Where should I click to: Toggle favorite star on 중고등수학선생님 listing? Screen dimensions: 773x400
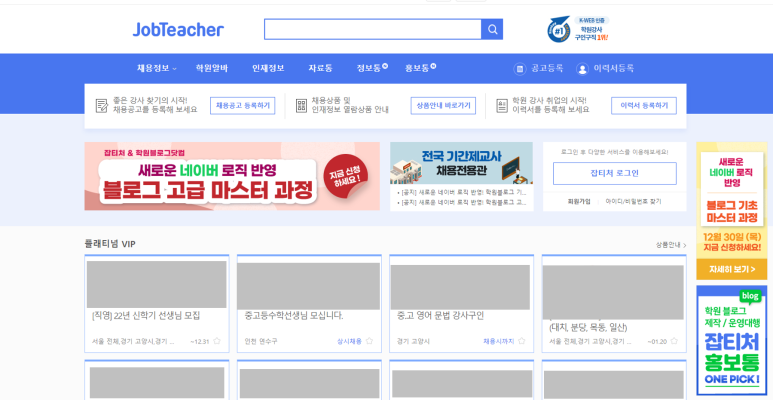pyautogui.click(x=369, y=341)
